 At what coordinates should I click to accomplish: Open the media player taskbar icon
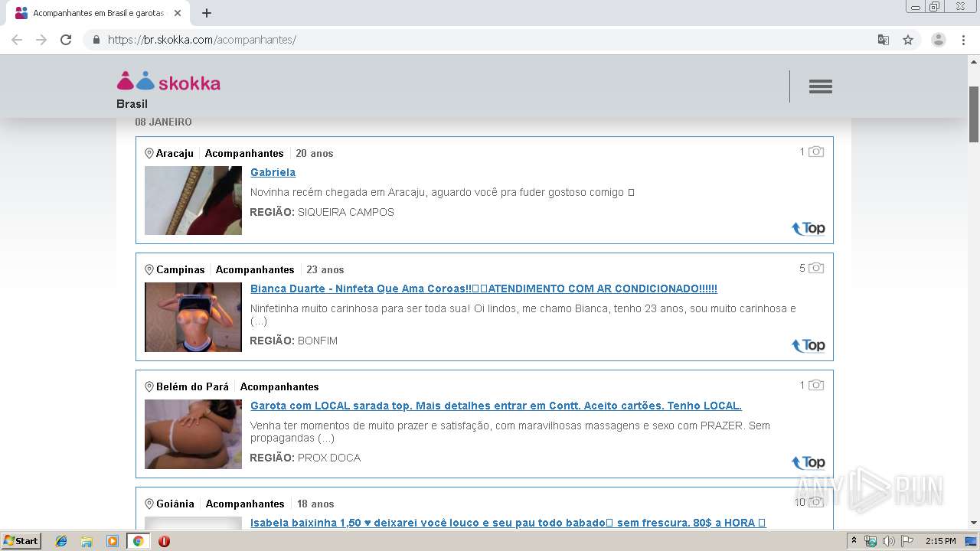tap(113, 541)
